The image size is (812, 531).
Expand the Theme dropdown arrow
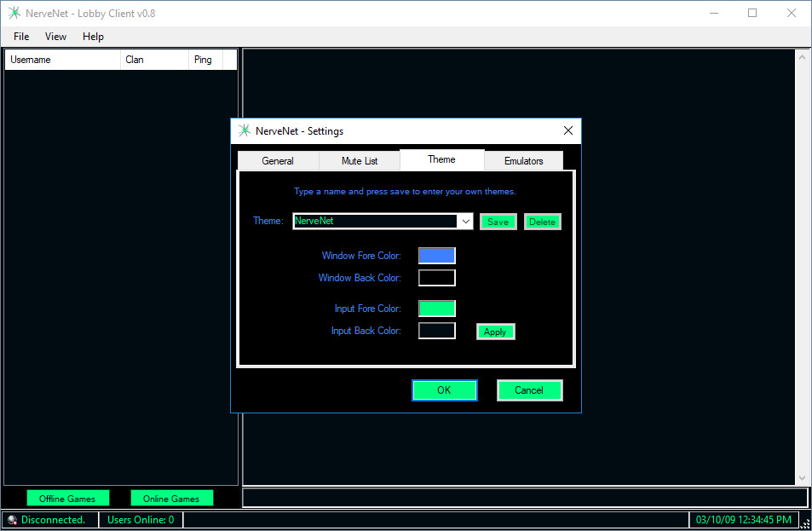coord(466,222)
